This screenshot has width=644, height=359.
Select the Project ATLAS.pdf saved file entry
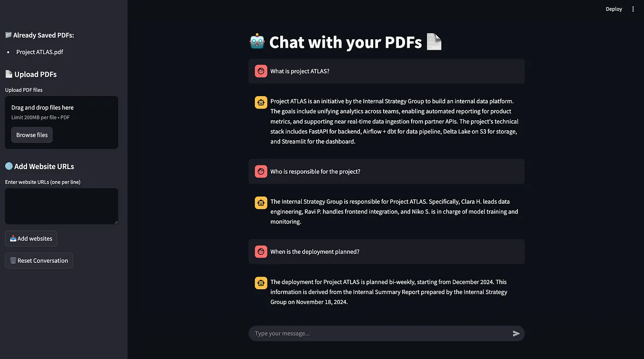[x=40, y=52]
